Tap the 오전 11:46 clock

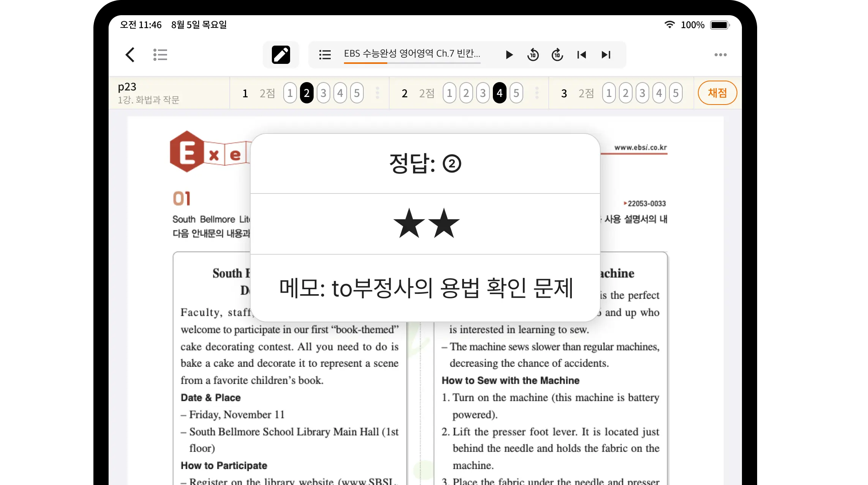[x=141, y=25]
